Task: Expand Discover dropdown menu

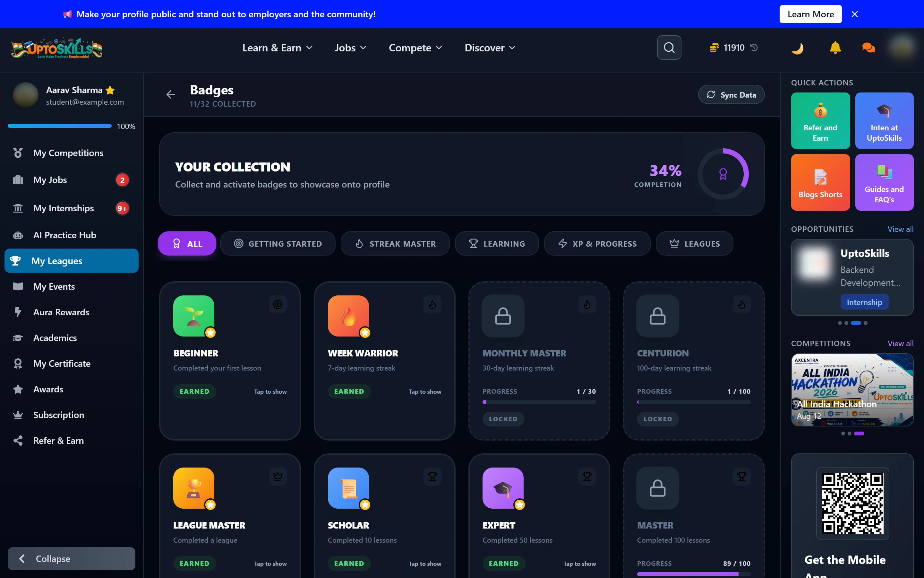Action: (x=490, y=48)
